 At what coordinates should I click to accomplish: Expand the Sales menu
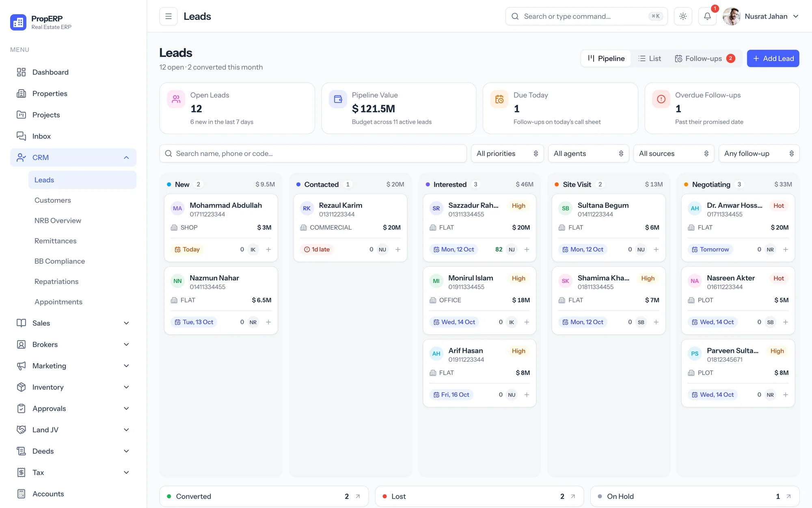[x=73, y=323]
